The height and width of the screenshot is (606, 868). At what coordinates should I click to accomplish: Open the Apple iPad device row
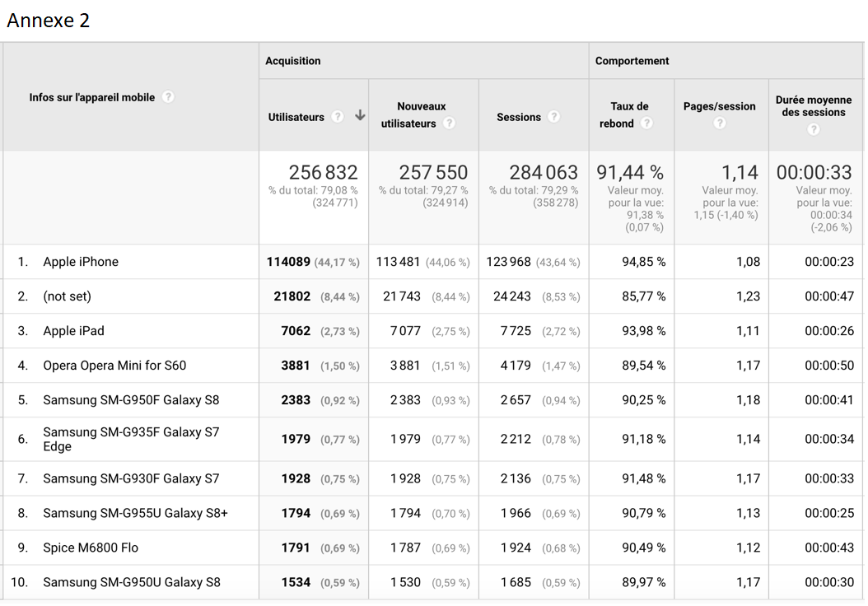[x=73, y=331]
